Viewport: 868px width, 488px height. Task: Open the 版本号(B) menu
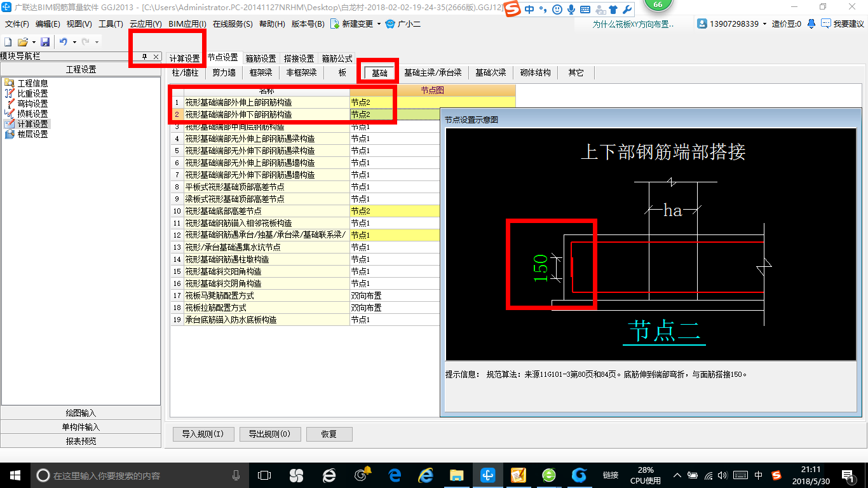pos(308,24)
